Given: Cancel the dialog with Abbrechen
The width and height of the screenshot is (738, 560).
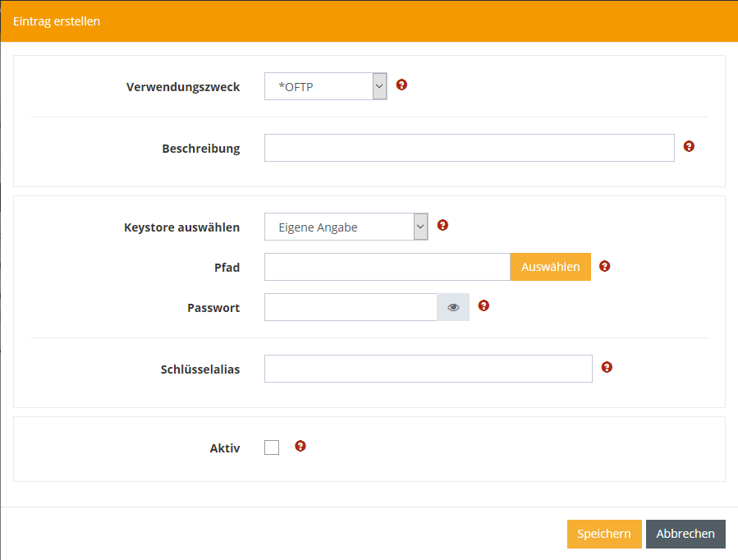Looking at the screenshot, I should coord(685,534).
